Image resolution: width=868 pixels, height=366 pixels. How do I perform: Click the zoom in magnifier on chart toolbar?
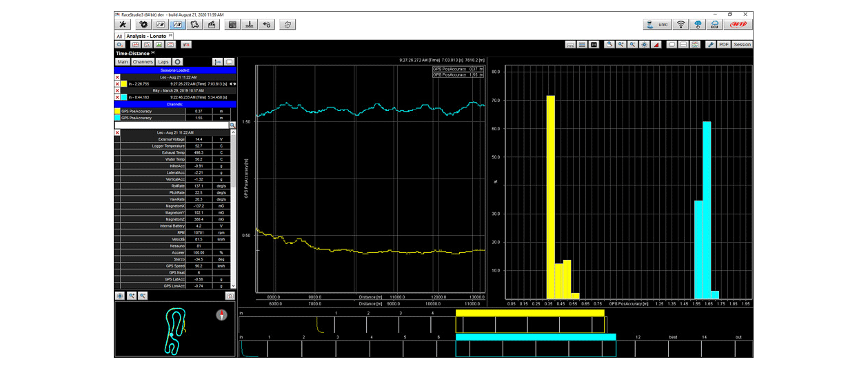[621, 45]
